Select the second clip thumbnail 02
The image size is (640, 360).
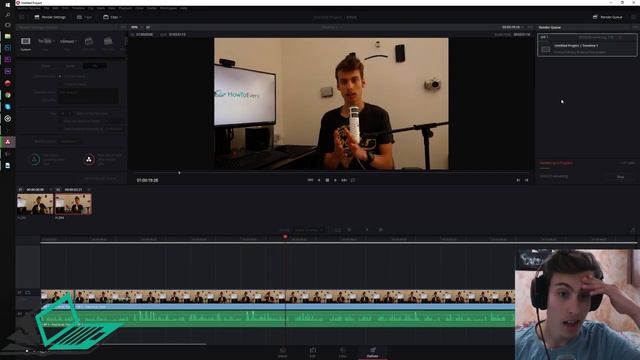tap(73, 204)
